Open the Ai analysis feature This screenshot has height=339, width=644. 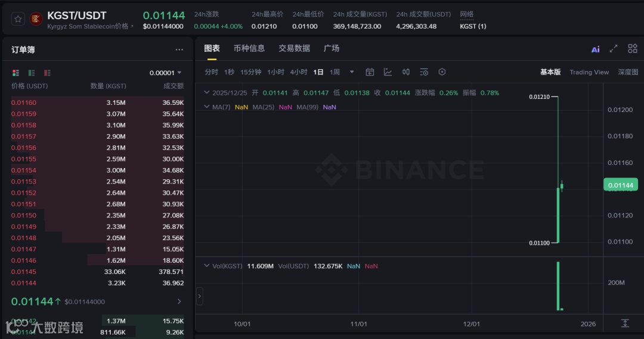pos(595,49)
